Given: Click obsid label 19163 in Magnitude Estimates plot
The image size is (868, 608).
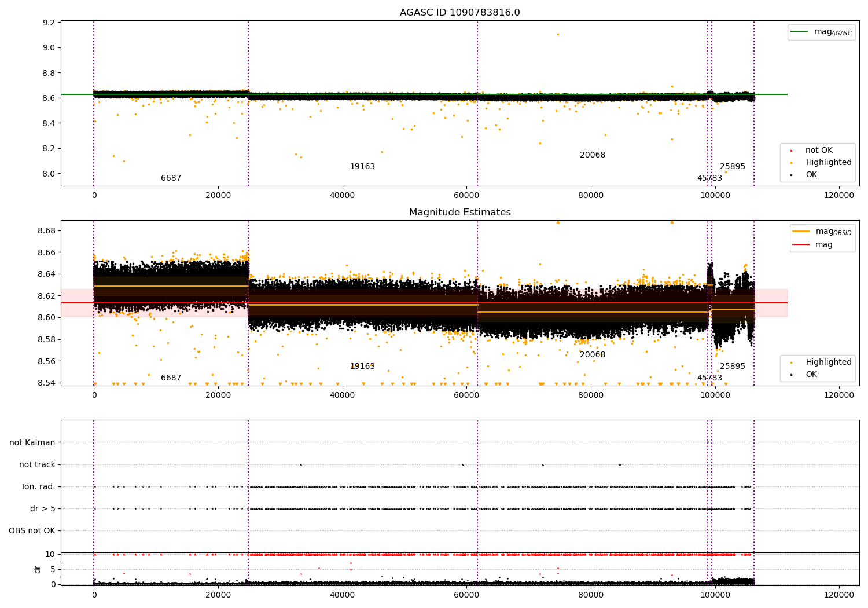Looking at the screenshot, I should pyautogui.click(x=362, y=367).
